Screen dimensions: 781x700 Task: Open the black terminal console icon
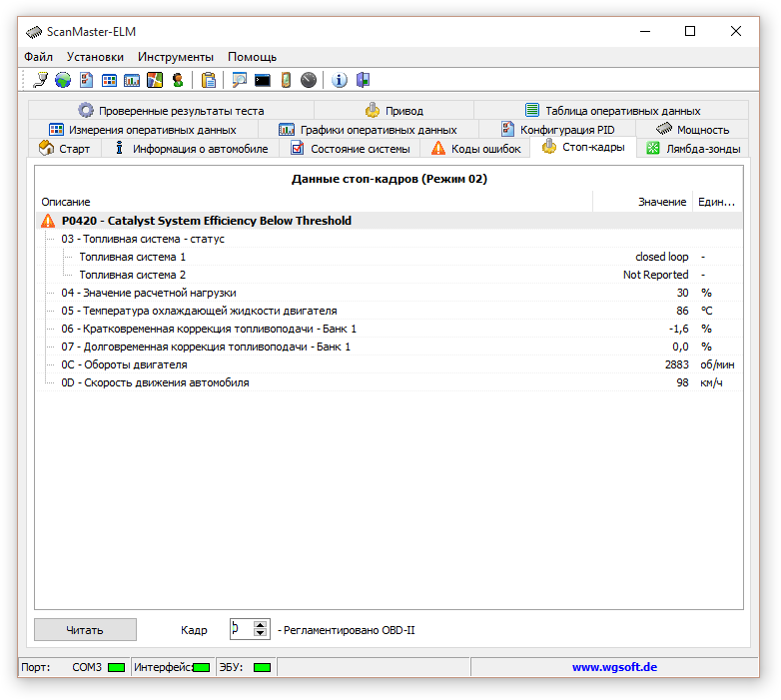pyautogui.click(x=263, y=80)
